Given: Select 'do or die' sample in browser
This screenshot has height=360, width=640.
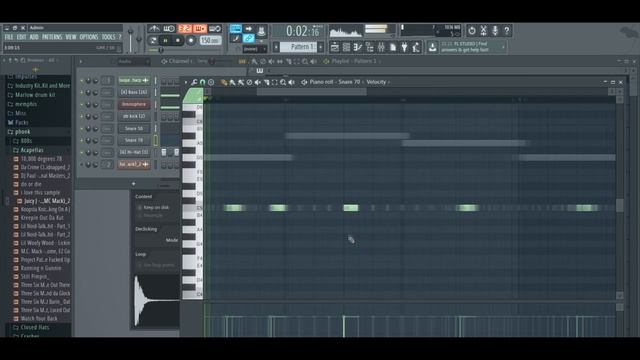Looking at the screenshot, I should point(31,184).
